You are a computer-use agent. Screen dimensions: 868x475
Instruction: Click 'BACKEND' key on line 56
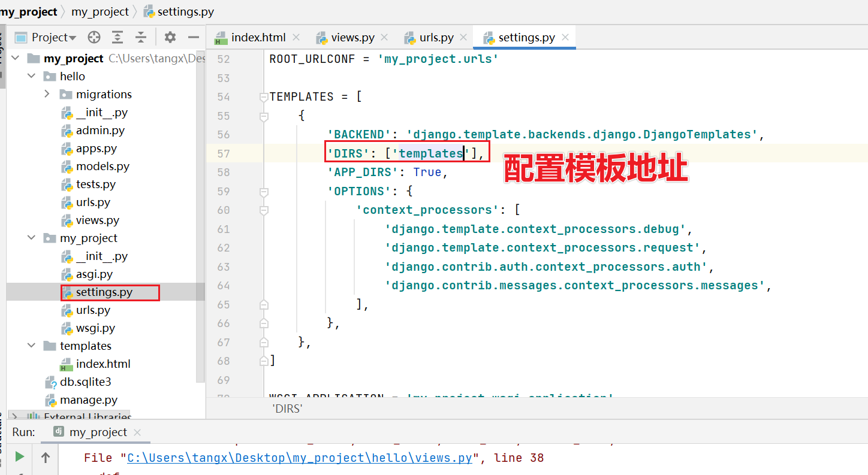click(x=360, y=134)
